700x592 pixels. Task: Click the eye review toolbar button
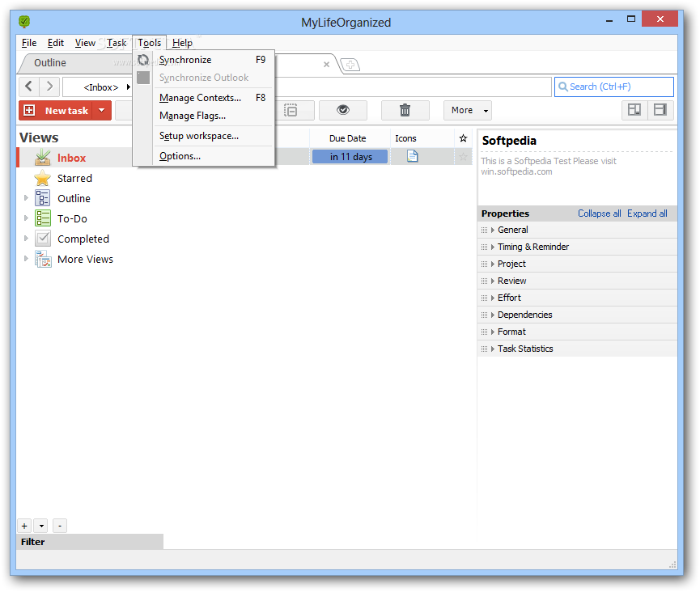(x=343, y=110)
